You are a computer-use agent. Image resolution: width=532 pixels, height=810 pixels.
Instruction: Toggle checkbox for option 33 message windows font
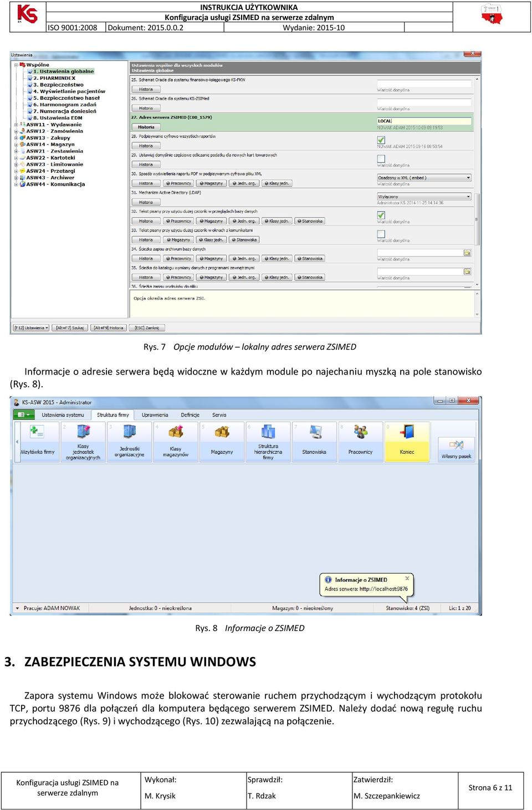click(381, 234)
